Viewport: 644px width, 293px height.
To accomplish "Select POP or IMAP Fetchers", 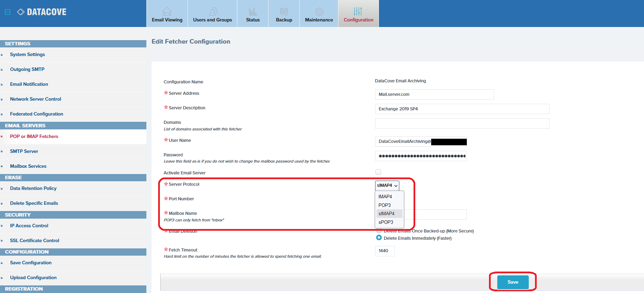I will coord(34,137).
